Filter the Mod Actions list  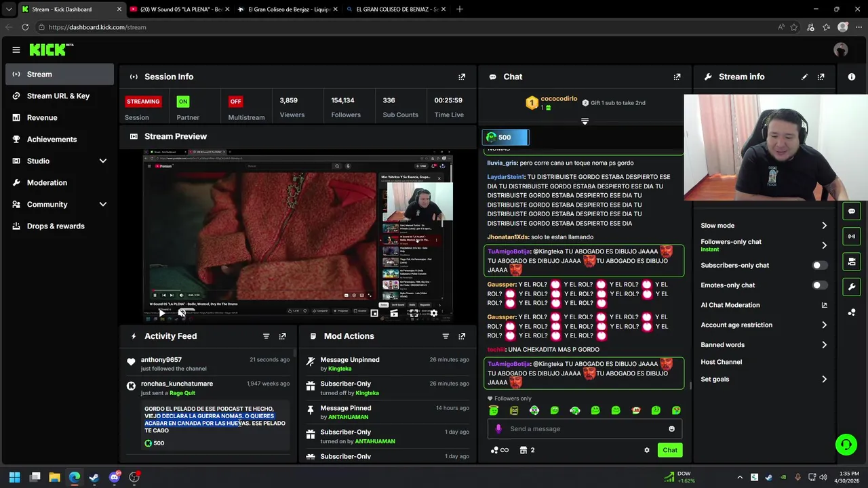446,336
